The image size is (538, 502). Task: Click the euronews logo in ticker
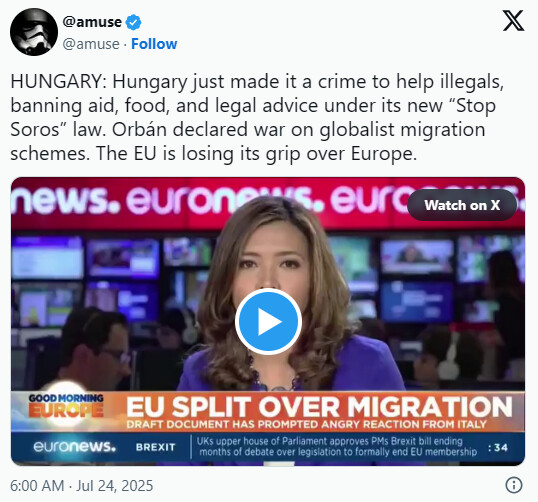(x=74, y=447)
